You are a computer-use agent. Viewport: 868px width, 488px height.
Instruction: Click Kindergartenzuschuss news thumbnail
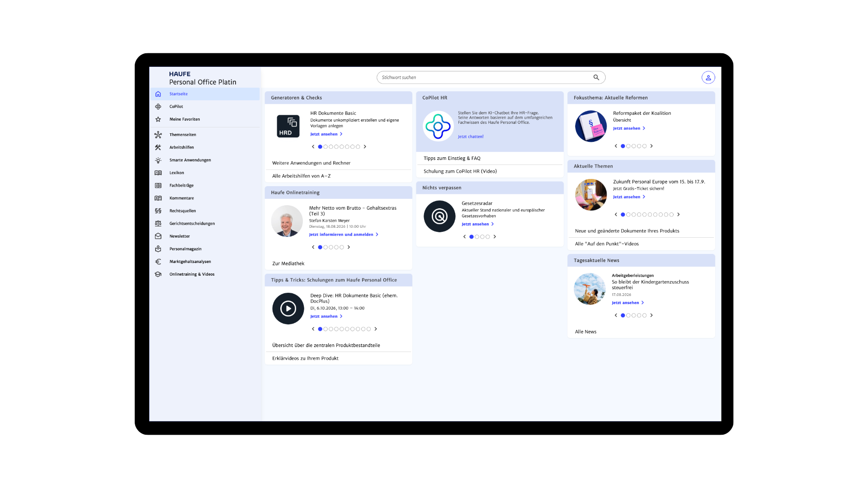click(590, 289)
